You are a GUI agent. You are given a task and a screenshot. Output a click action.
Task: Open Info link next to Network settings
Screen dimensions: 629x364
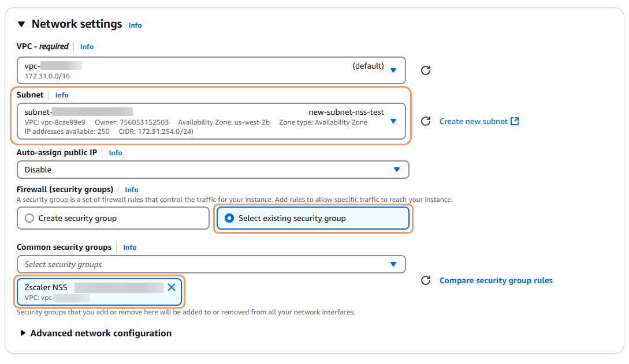coord(135,25)
